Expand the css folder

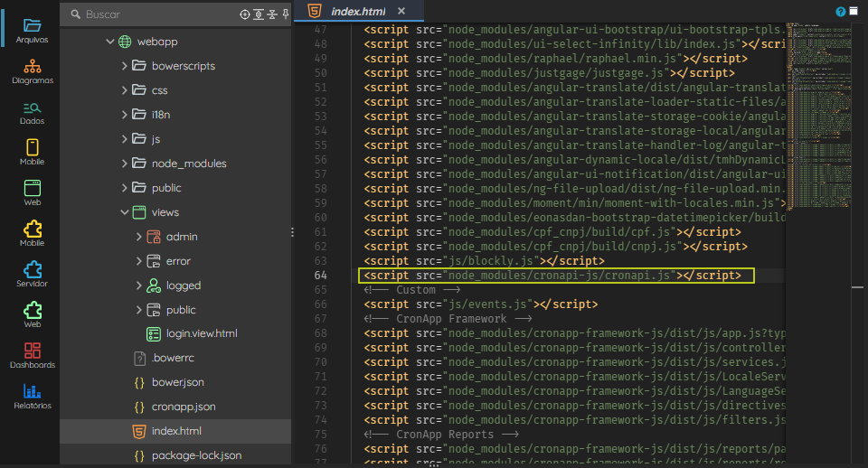(x=124, y=90)
